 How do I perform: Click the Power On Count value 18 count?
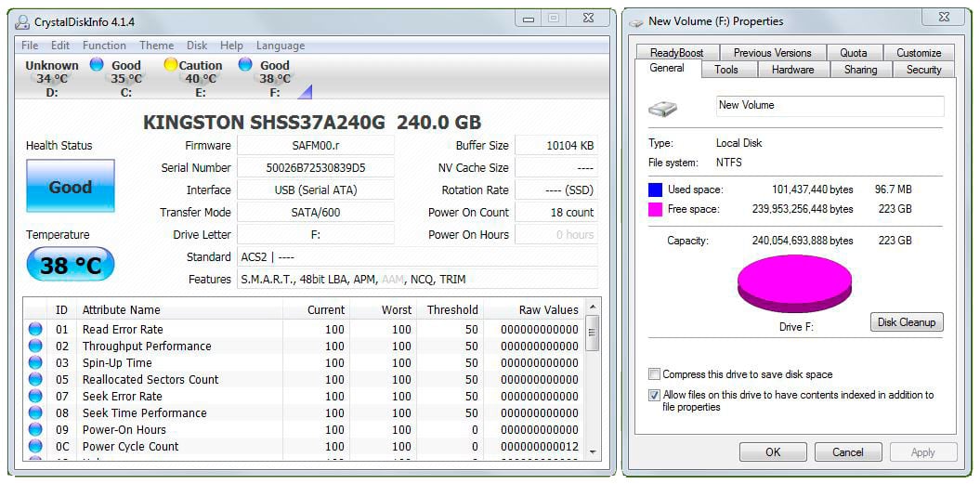click(556, 212)
